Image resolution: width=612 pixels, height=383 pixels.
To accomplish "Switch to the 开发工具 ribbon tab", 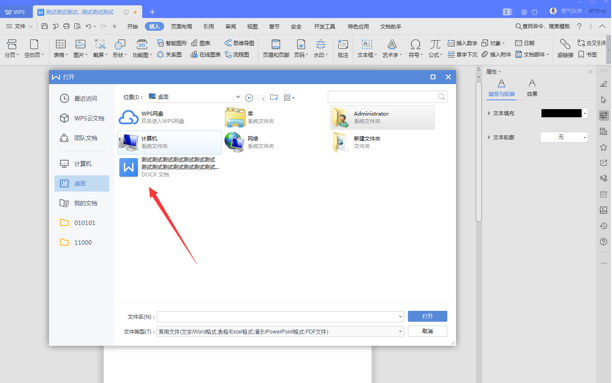I will (x=324, y=27).
